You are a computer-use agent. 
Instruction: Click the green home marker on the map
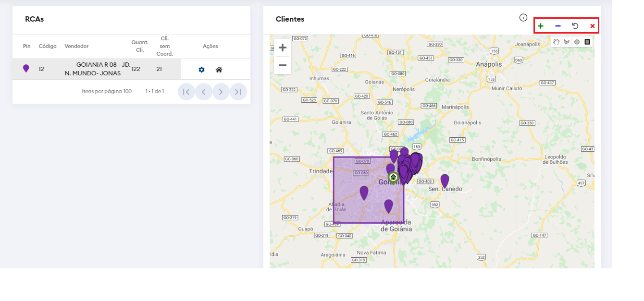(x=393, y=178)
